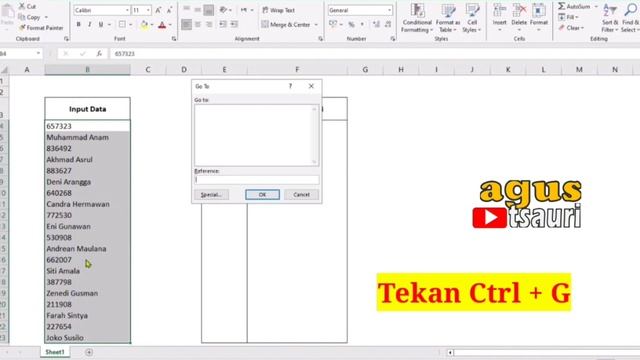Click the Increase Indent icon

click(x=234, y=24)
